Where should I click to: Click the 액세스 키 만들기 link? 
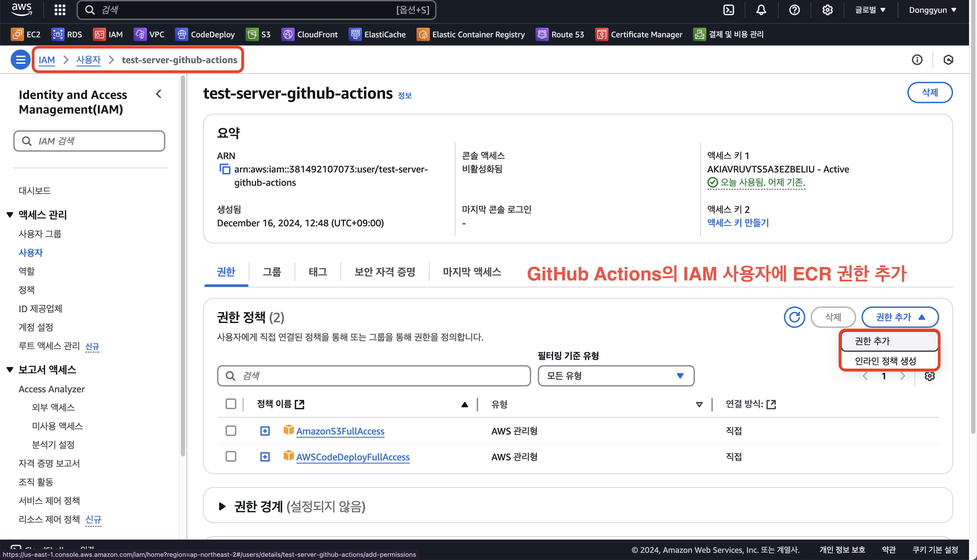[x=738, y=223]
